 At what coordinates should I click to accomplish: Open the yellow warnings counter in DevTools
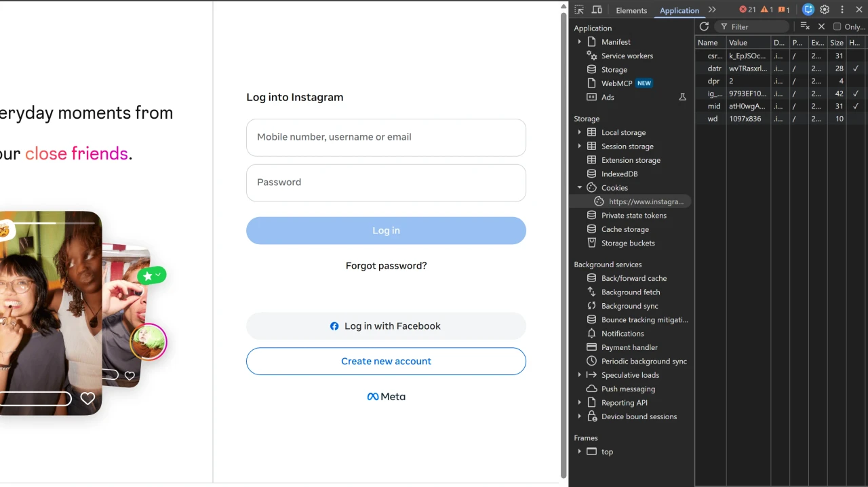coord(767,9)
